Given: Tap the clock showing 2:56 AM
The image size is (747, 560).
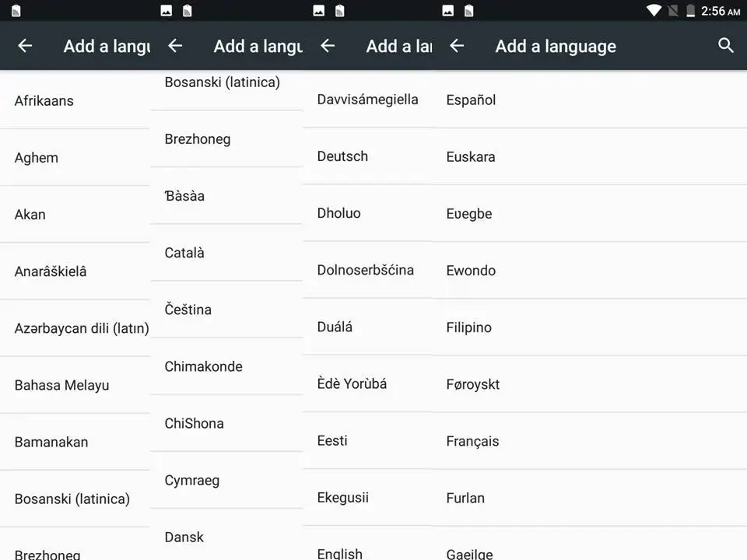Looking at the screenshot, I should (719, 11).
